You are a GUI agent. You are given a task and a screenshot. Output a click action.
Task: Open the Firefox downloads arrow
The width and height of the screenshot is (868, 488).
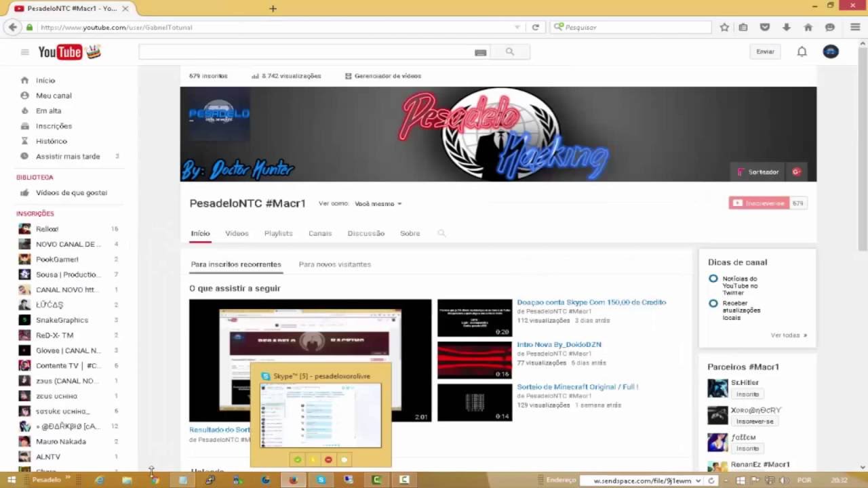point(786,27)
